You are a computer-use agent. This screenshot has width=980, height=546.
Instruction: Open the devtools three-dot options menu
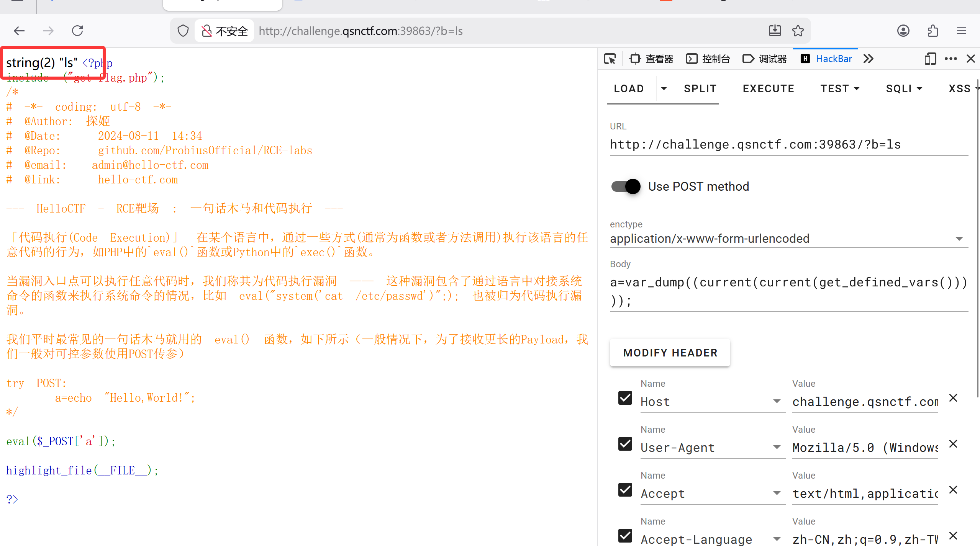tap(951, 59)
